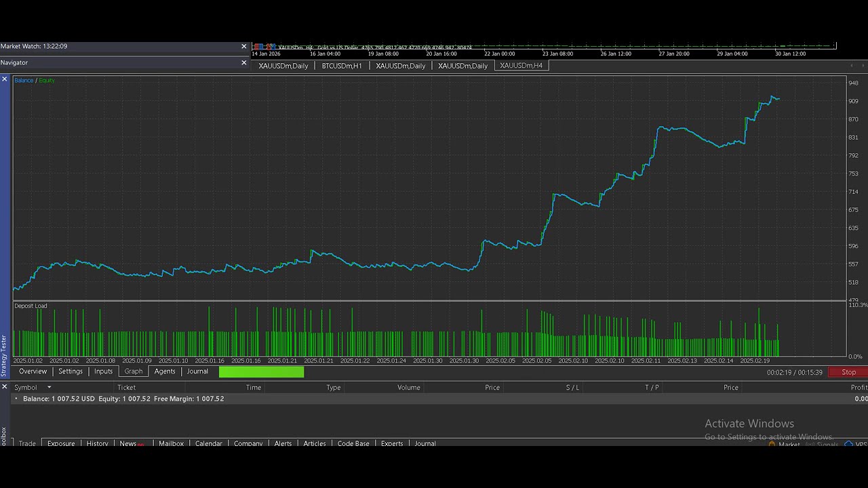868x488 pixels.
Task: Close the Strategy Tester panel
Action: tap(4, 79)
